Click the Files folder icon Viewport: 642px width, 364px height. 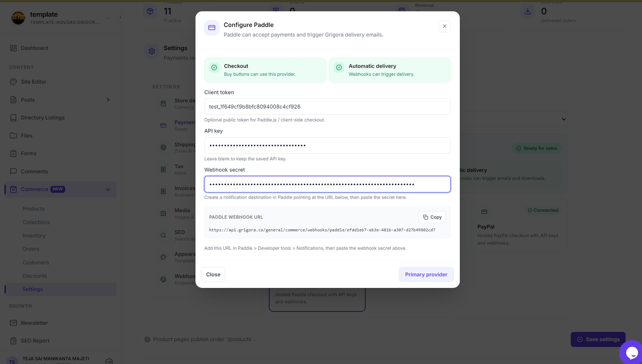pyautogui.click(x=13, y=136)
